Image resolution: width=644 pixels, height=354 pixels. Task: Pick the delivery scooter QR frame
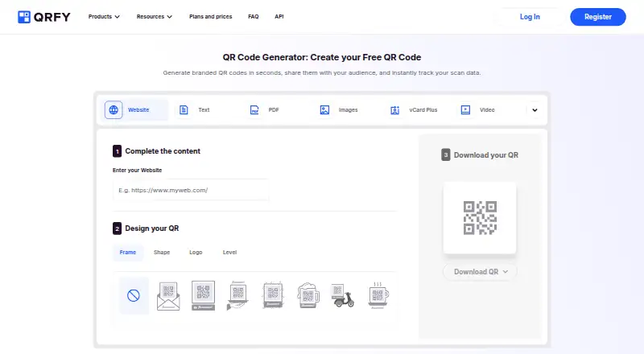[343, 296]
